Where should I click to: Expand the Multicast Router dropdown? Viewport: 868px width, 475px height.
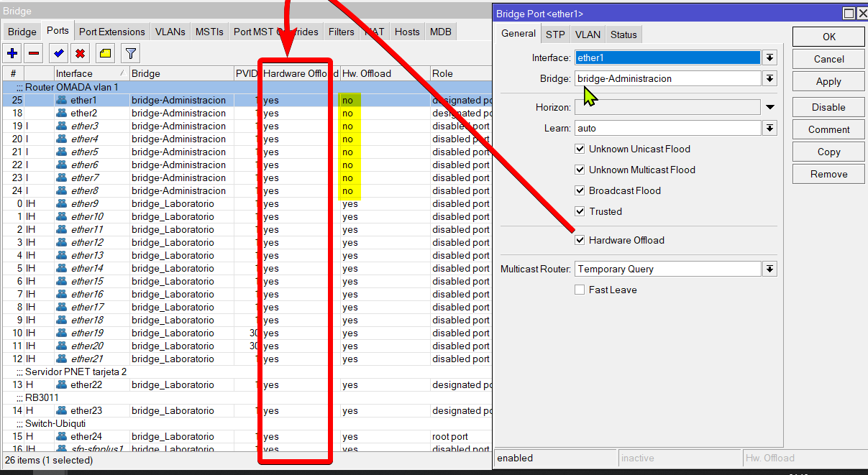coord(769,269)
